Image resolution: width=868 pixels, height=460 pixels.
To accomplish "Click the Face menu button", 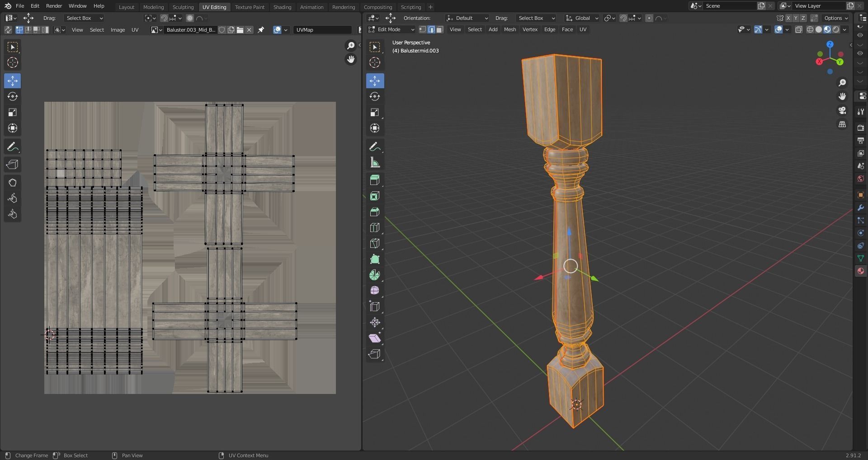I will [x=567, y=29].
